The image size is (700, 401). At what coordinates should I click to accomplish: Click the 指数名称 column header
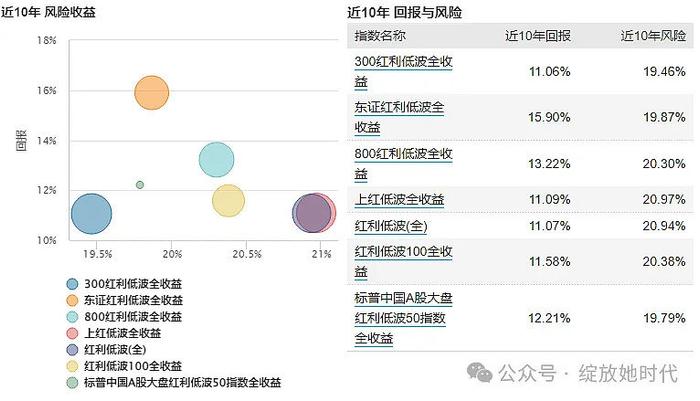(380, 36)
